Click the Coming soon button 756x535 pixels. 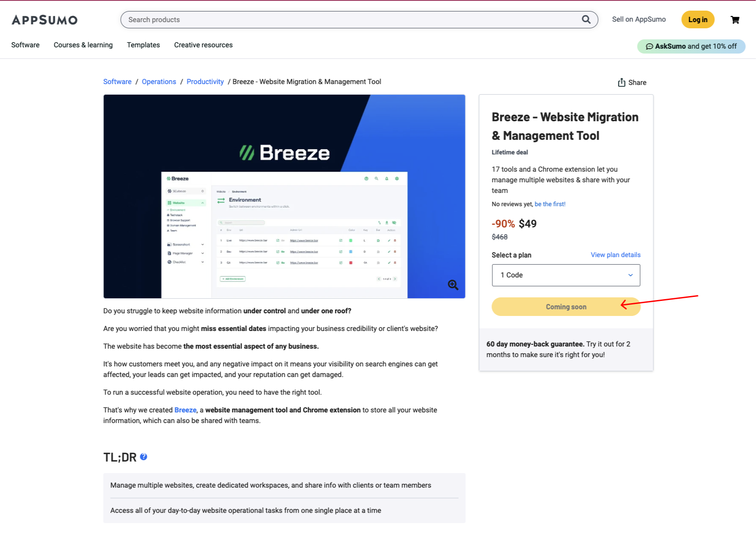click(566, 307)
